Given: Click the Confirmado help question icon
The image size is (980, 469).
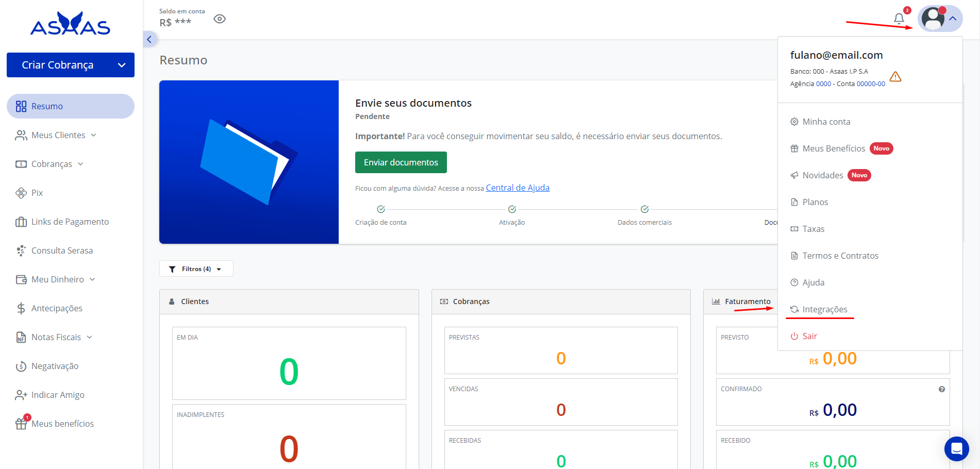Looking at the screenshot, I should [x=941, y=389].
